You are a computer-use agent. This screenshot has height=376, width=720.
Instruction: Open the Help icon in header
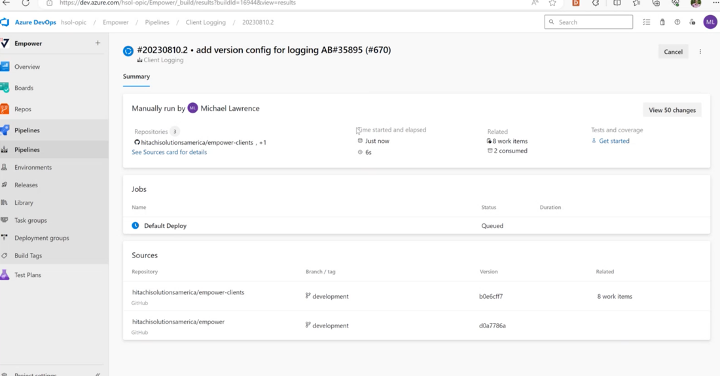pos(677,22)
